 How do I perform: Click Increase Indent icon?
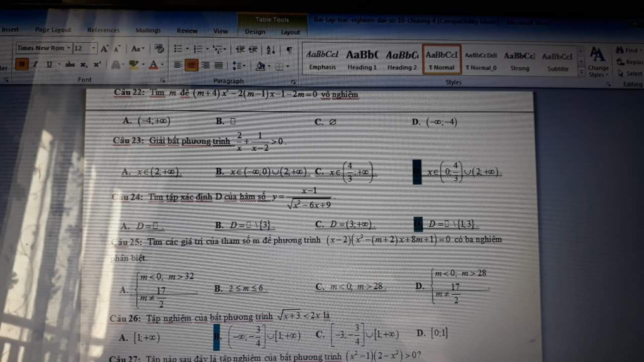point(253,50)
